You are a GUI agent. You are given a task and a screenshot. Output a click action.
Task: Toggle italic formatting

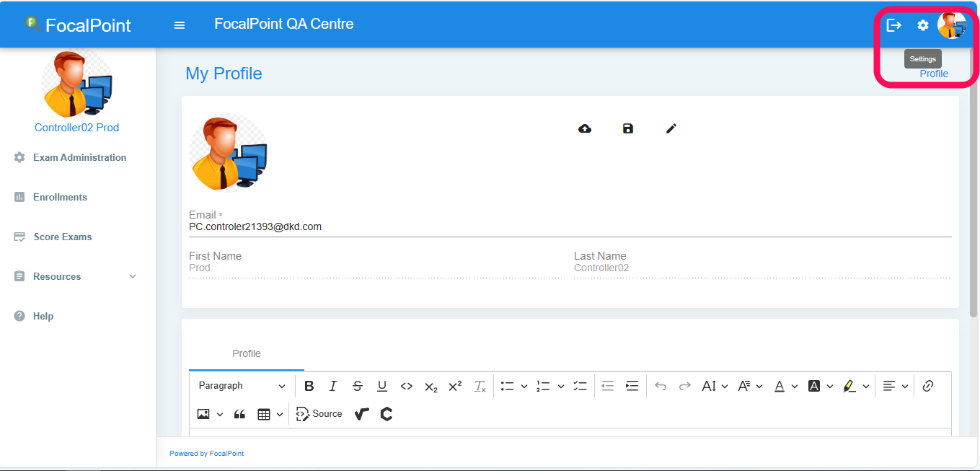point(333,386)
